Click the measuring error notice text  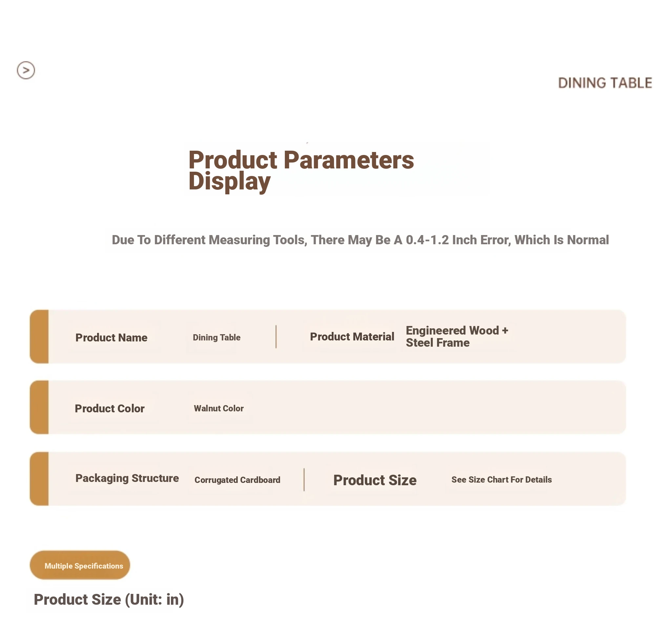pyautogui.click(x=360, y=240)
